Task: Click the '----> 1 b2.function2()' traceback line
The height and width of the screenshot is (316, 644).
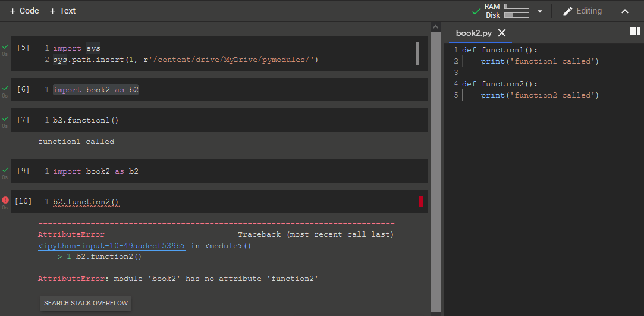Action: click(90, 257)
